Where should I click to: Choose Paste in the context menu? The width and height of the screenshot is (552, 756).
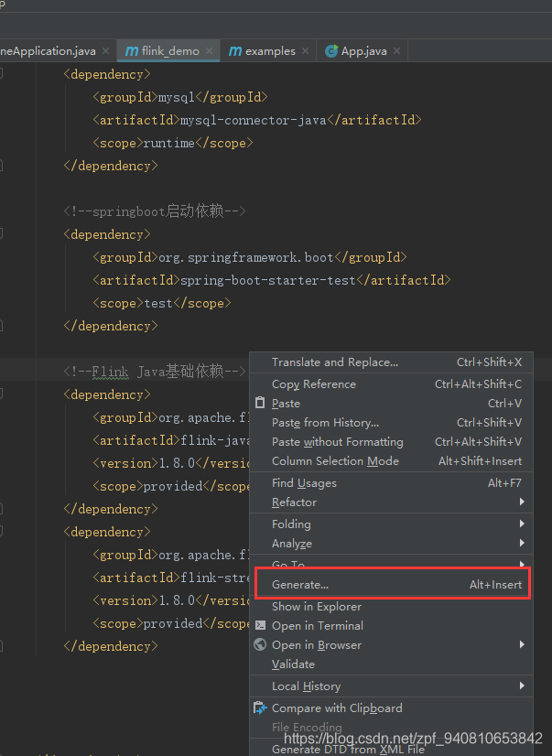391,403
